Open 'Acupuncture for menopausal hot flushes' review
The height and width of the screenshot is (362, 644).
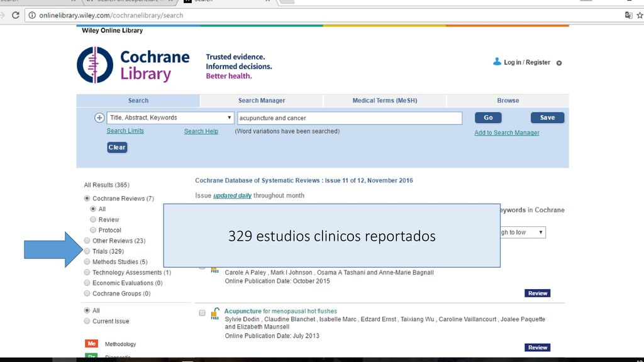280,311
